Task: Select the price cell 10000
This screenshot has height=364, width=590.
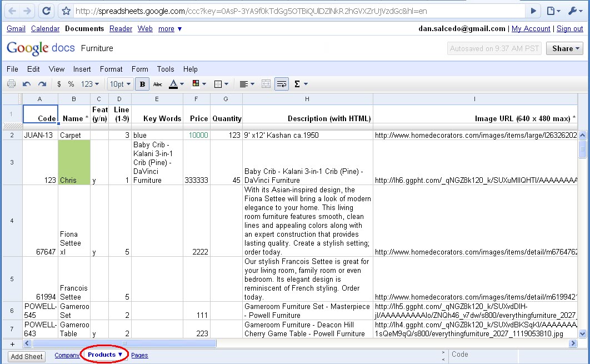Action: click(197, 135)
